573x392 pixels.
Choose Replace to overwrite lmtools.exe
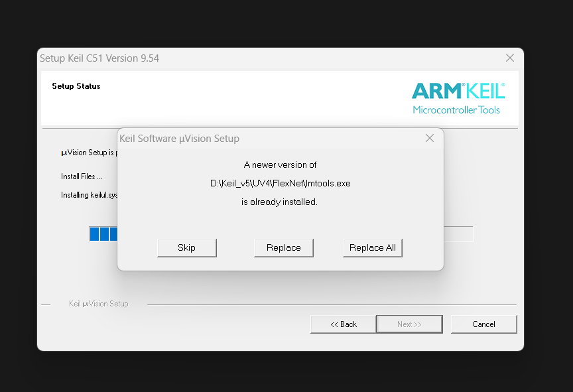coord(284,247)
